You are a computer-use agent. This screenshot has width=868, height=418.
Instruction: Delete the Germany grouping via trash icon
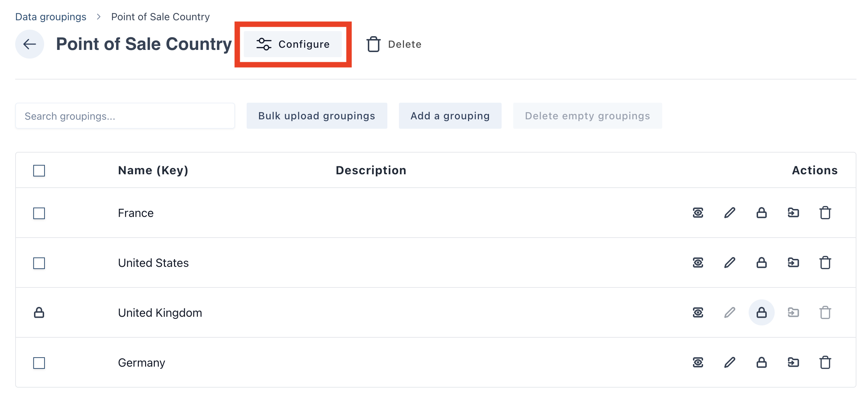tap(825, 363)
